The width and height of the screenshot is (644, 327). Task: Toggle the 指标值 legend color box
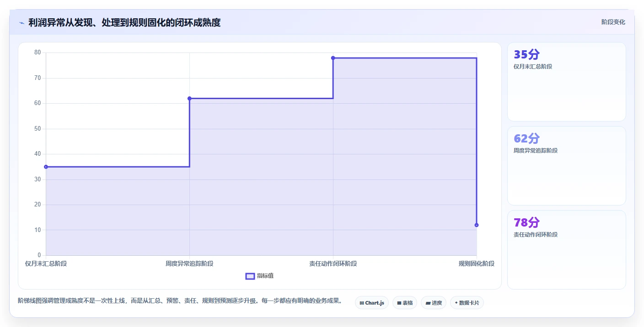click(250, 276)
